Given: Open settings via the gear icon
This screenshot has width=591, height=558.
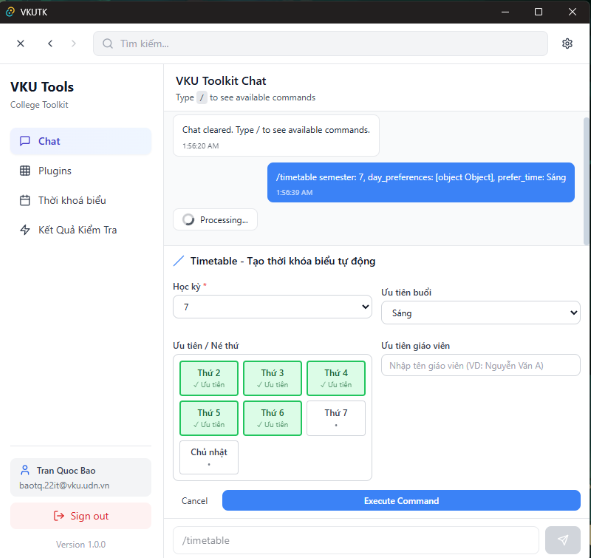Looking at the screenshot, I should pos(567,44).
